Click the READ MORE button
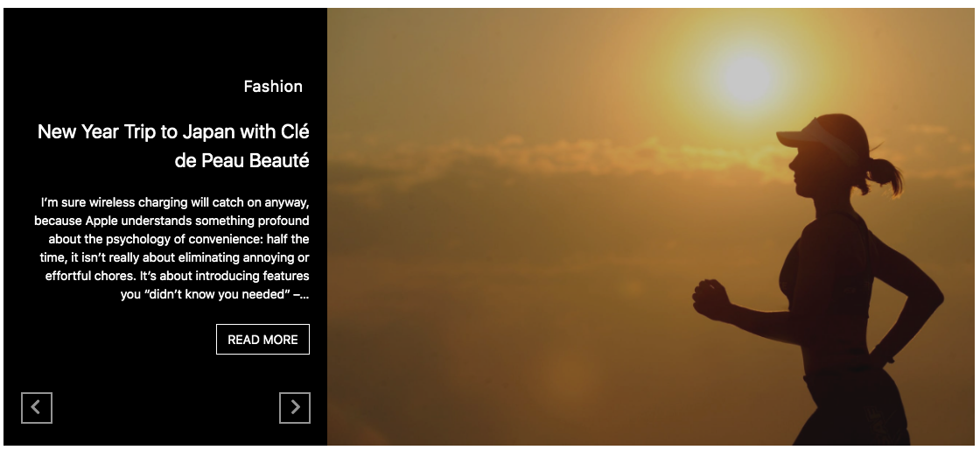Viewport: 980px width, 450px height. pos(262,340)
